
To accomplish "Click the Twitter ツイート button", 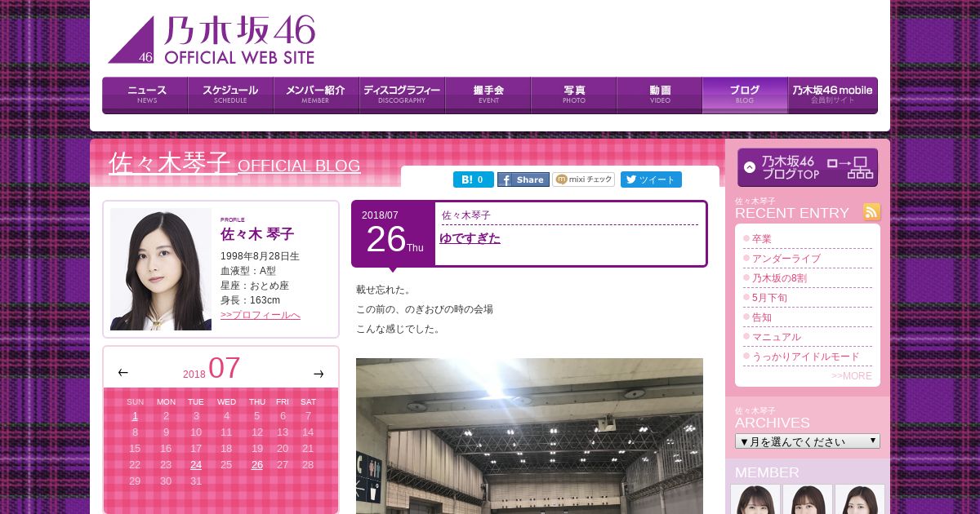I will (651, 179).
